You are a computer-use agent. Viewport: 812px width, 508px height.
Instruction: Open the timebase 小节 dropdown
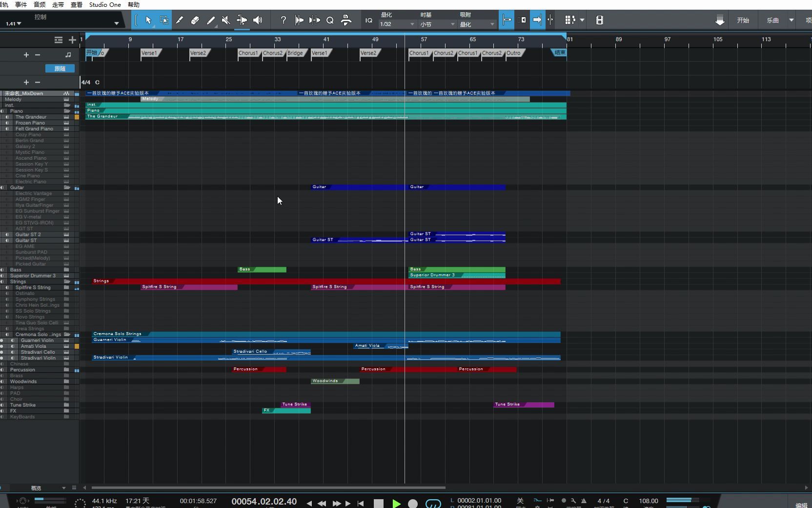point(437,24)
